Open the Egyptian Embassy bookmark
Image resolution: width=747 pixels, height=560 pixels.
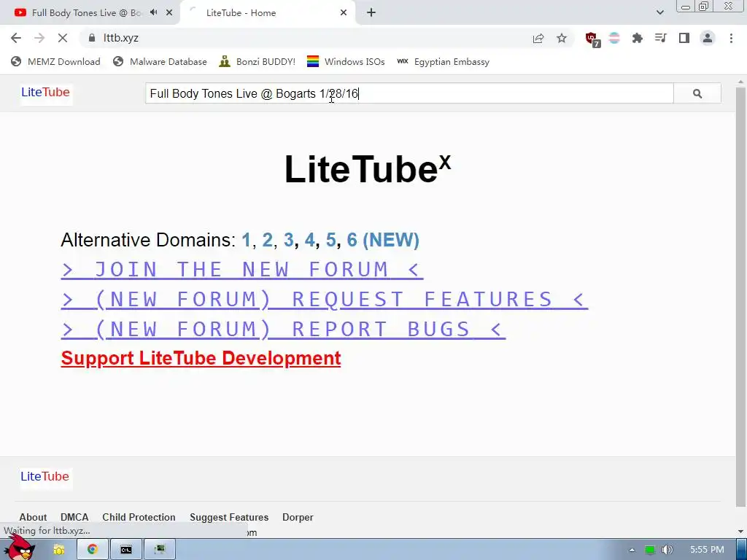point(443,62)
